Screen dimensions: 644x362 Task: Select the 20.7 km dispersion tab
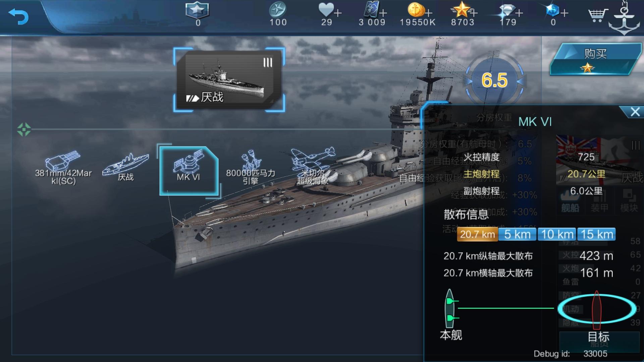477,234
